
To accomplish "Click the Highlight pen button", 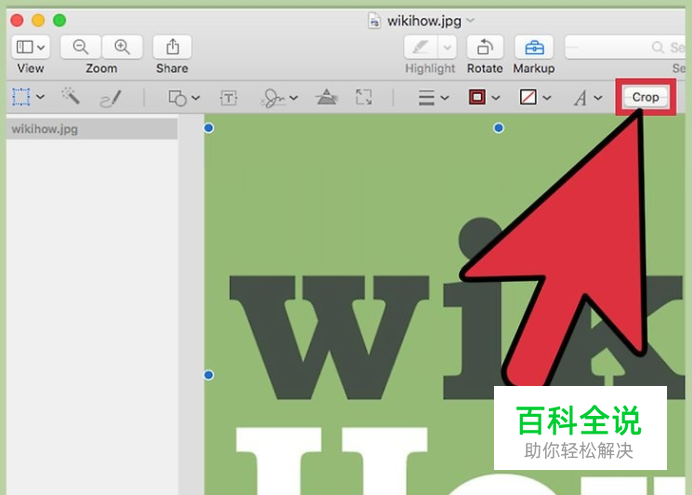I will (421, 47).
